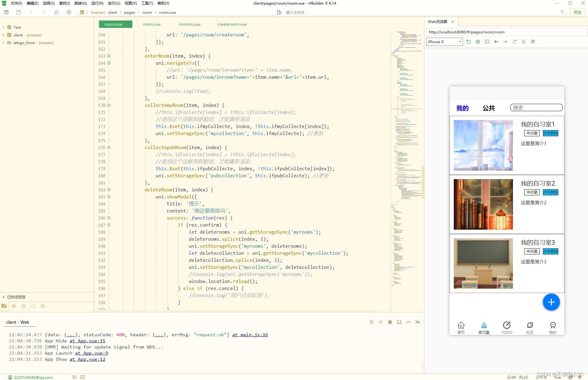Screen dimensions: 588x380
Task: Click the browser URL address field
Action: point(507,32)
